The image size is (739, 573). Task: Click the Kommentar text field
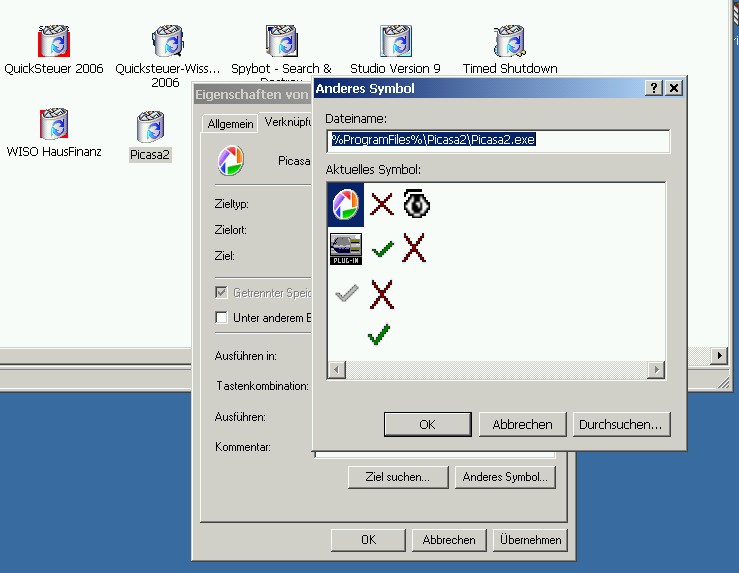click(434, 454)
